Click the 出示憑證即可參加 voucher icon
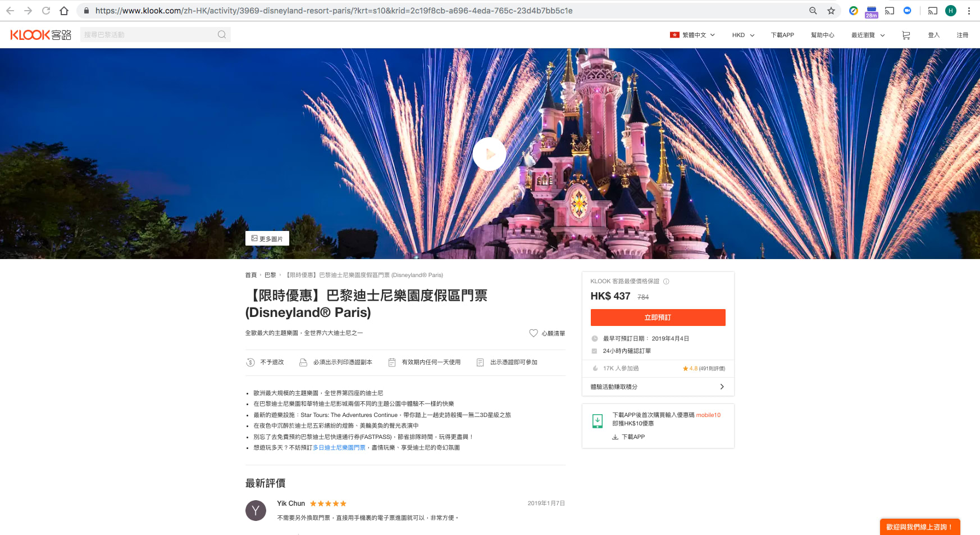This screenshot has height=535, width=980. coord(480,362)
